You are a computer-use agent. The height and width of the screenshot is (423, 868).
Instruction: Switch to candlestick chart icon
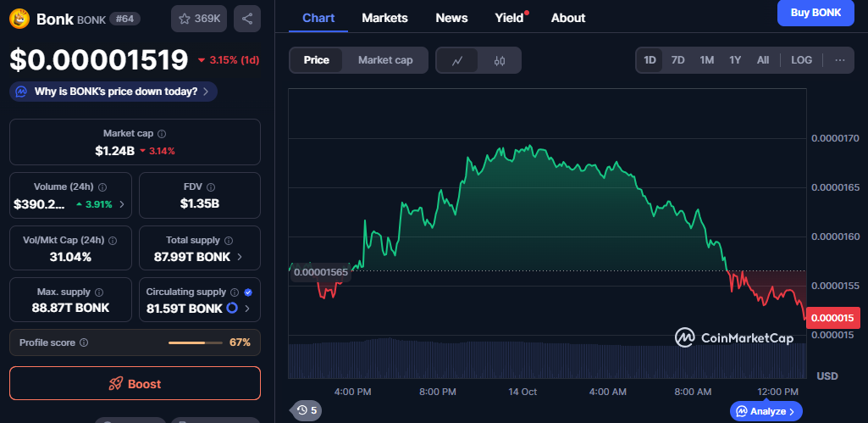pyautogui.click(x=500, y=60)
